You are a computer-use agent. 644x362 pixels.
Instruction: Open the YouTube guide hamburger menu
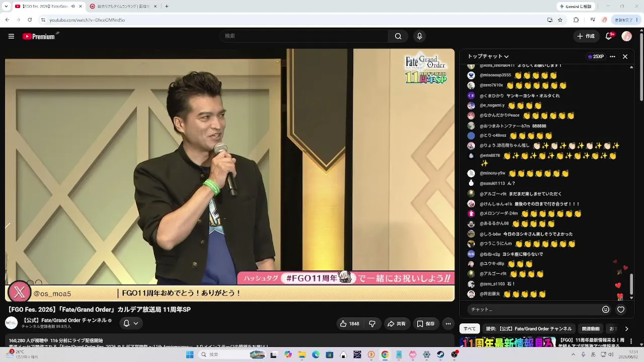click(x=11, y=36)
